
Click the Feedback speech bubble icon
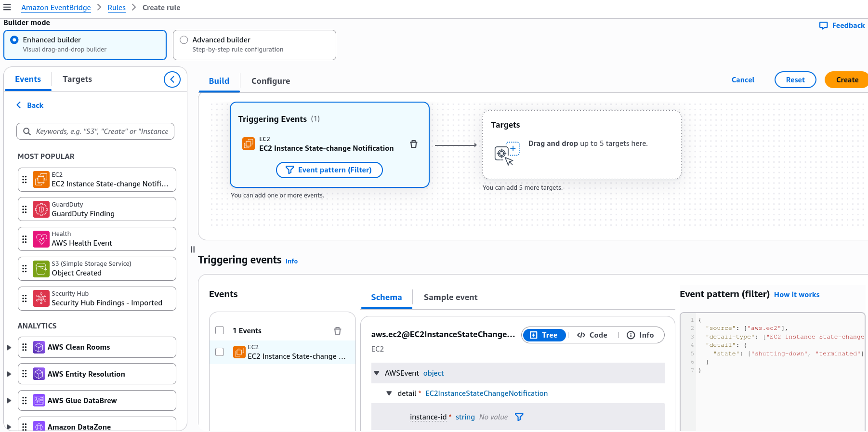(824, 26)
